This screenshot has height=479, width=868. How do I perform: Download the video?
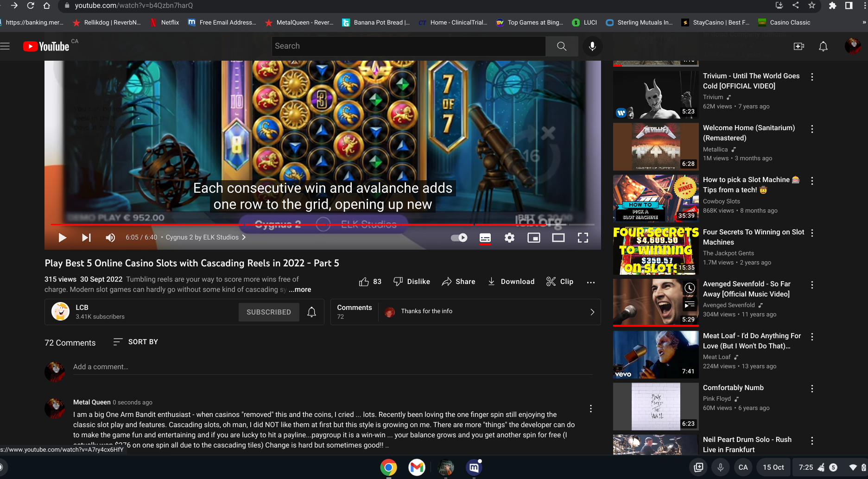(x=511, y=282)
